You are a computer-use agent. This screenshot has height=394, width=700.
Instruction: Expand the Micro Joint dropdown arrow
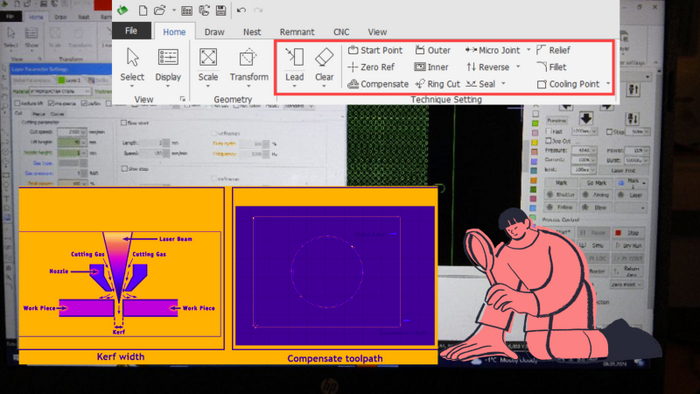pyautogui.click(x=529, y=50)
